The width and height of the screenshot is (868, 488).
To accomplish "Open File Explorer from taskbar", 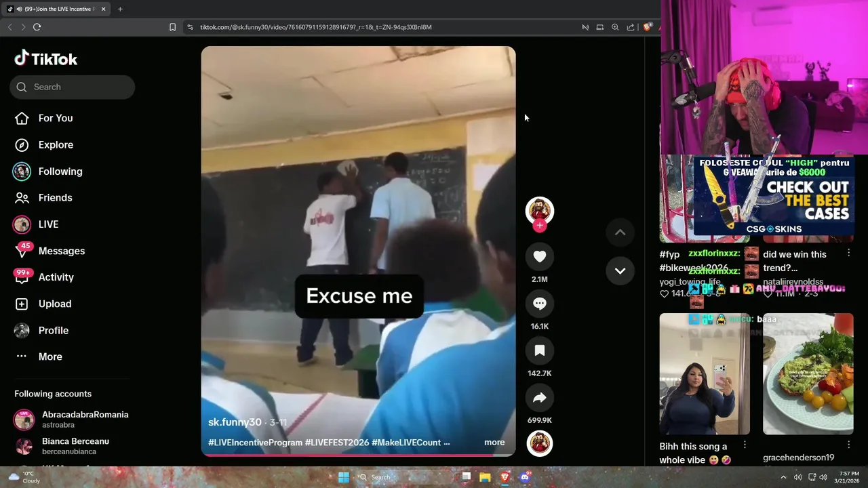I will pyautogui.click(x=485, y=477).
